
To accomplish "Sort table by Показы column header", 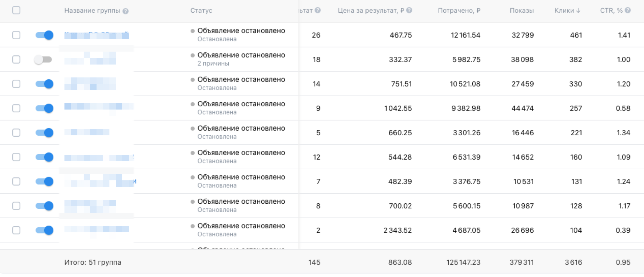I will pos(521,10).
